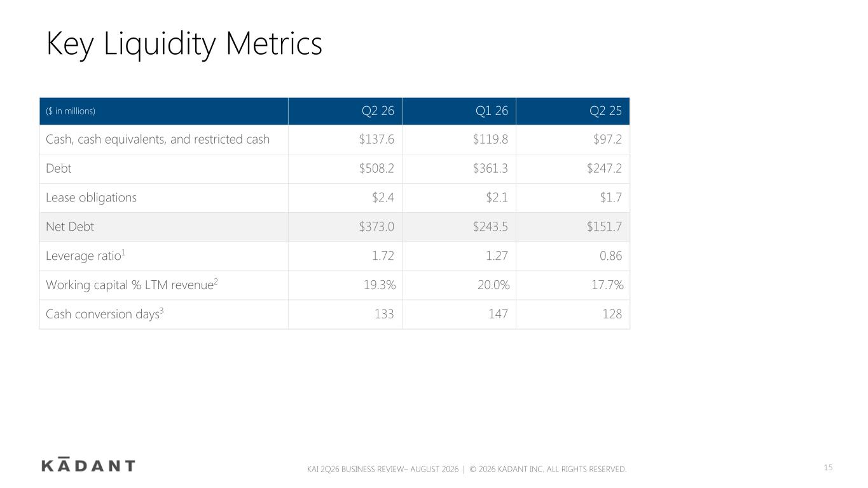Click the Kadant copyright footer text
Image resolution: width=868 pixels, height=488 pixels.
pyautogui.click(x=467, y=470)
